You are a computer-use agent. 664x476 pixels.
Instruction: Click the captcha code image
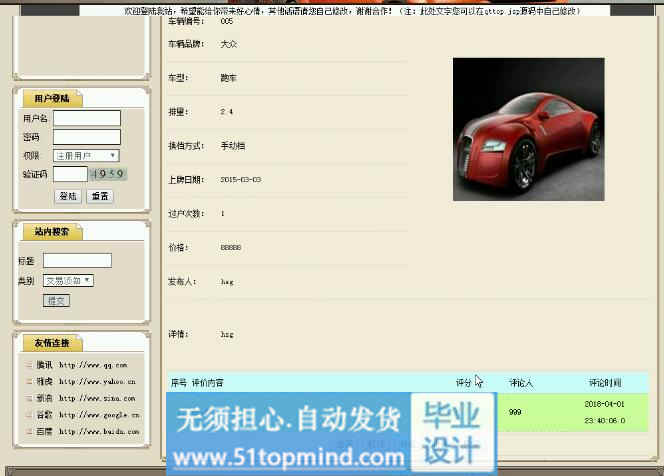point(108,174)
